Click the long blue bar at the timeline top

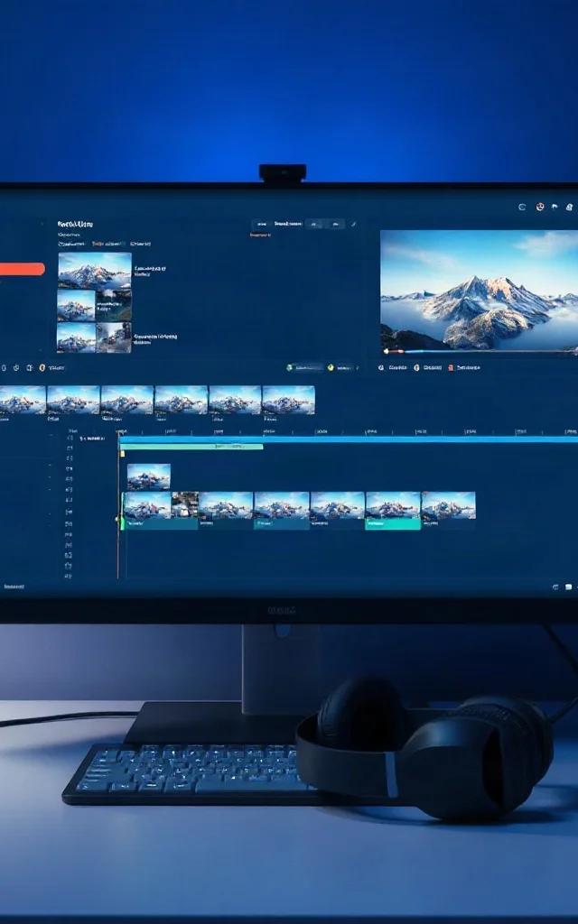click(348, 439)
